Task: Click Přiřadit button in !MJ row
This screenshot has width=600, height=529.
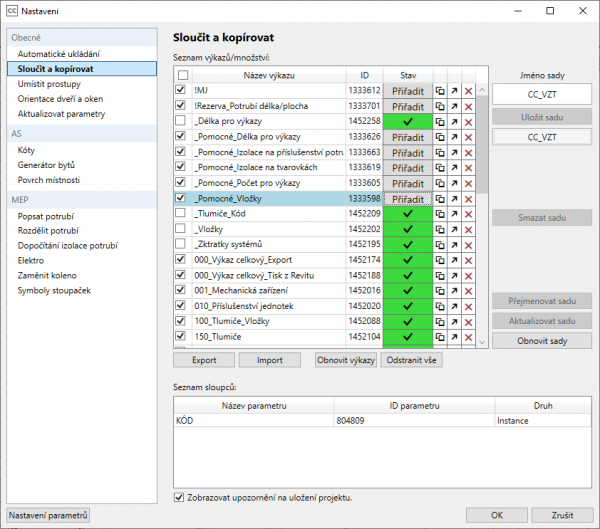Action: click(408, 91)
